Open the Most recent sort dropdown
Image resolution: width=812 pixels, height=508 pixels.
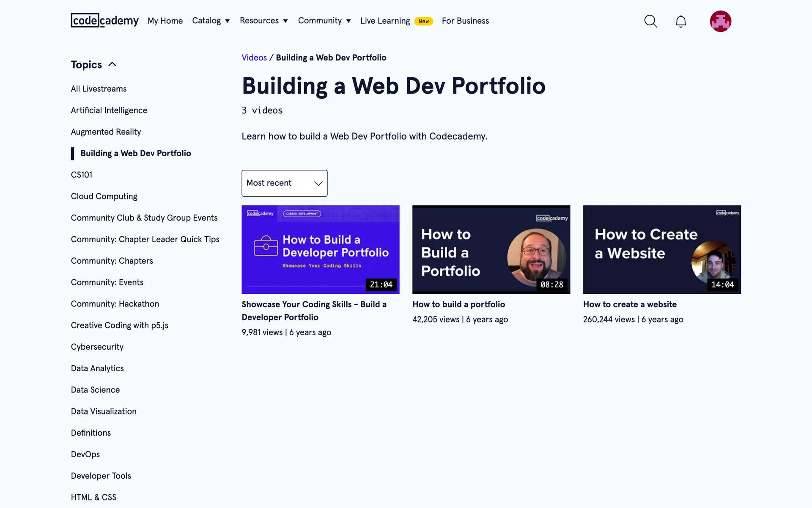[284, 183]
